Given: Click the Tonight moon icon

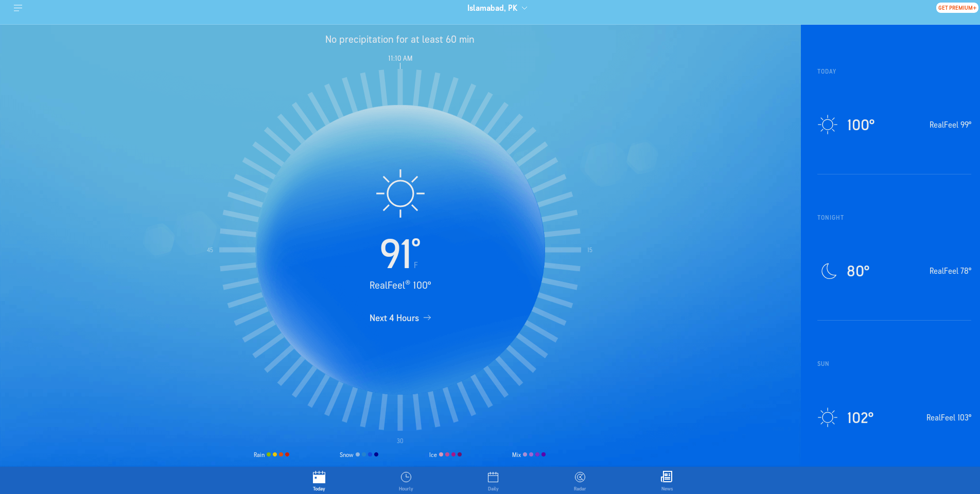Looking at the screenshot, I should click(829, 271).
